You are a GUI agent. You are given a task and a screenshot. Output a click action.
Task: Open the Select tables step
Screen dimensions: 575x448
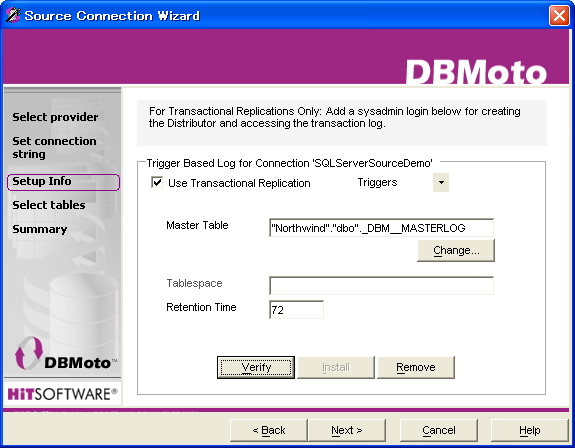(49, 205)
